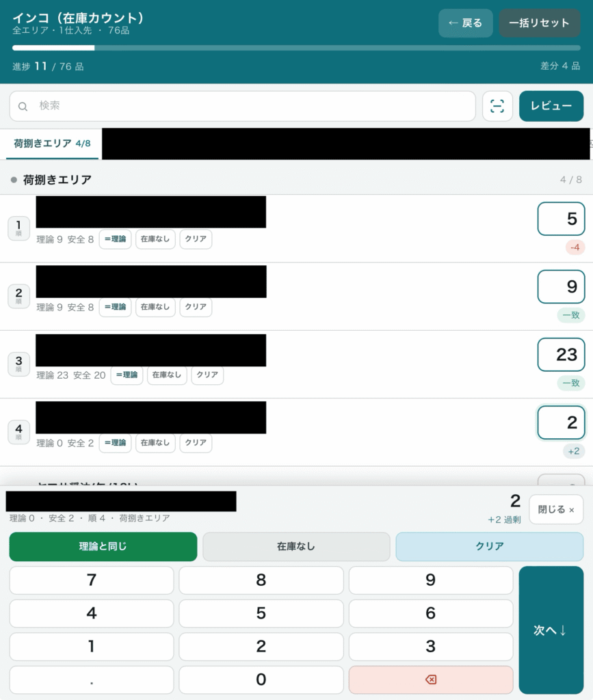Click the 一括リセット button
This screenshot has width=593, height=700.
tap(540, 23)
